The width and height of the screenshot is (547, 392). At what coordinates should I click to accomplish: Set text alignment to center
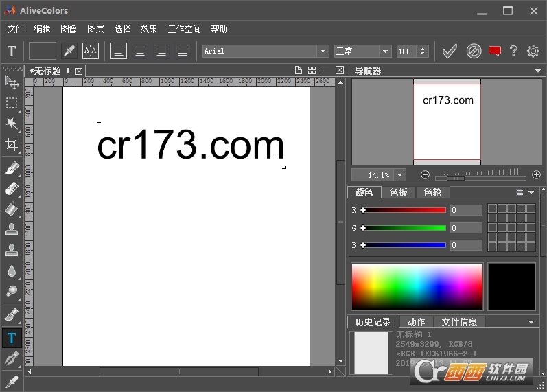(x=140, y=51)
